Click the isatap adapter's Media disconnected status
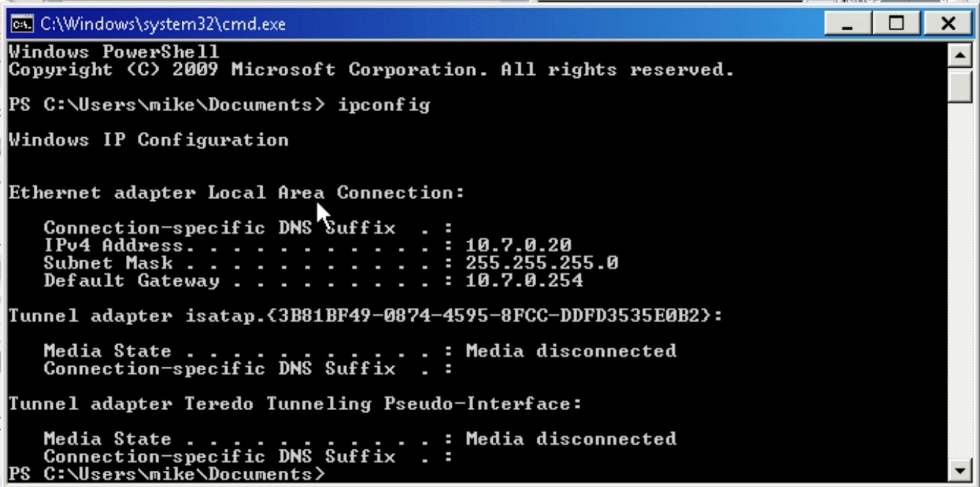 [571, 350]
